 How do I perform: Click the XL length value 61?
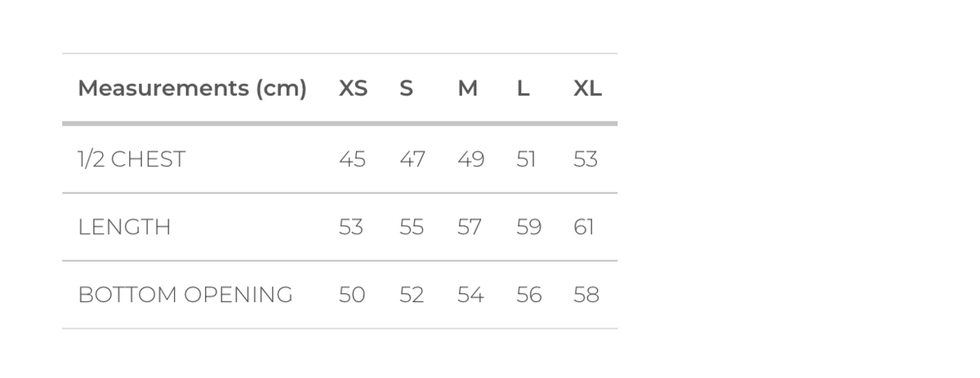tap(584, 227)
